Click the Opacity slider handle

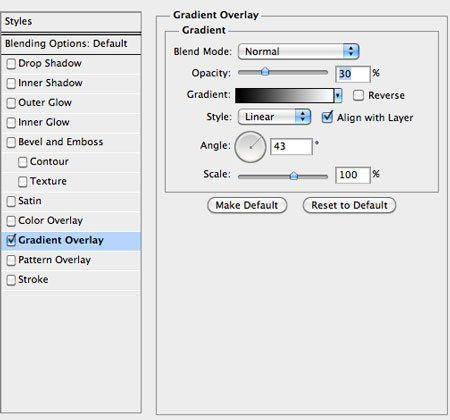pos(265,71)
